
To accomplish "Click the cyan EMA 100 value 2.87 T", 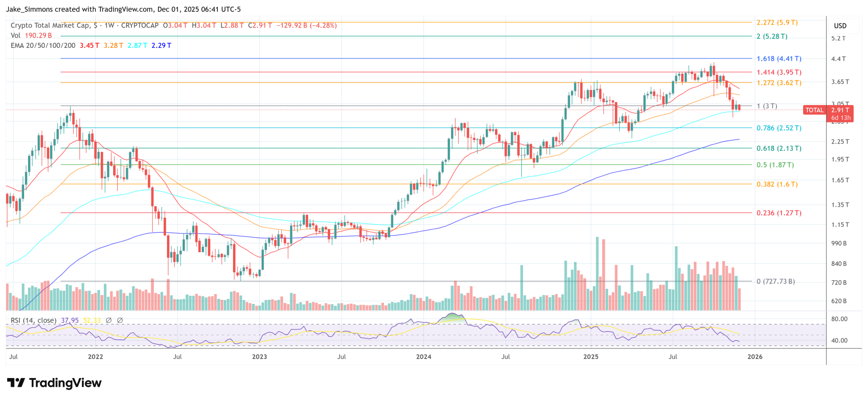I will click(137, 46).
